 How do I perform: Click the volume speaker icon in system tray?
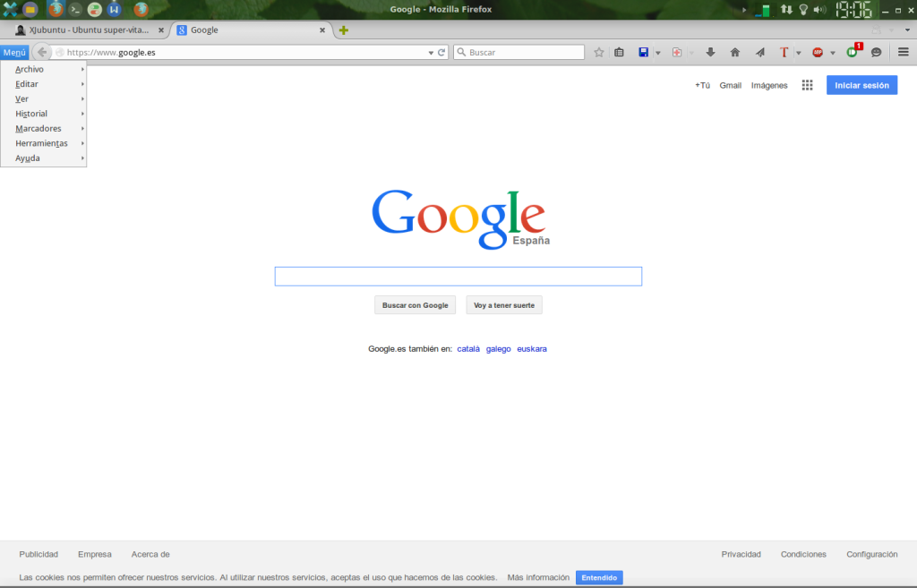[x=820, y=10]
